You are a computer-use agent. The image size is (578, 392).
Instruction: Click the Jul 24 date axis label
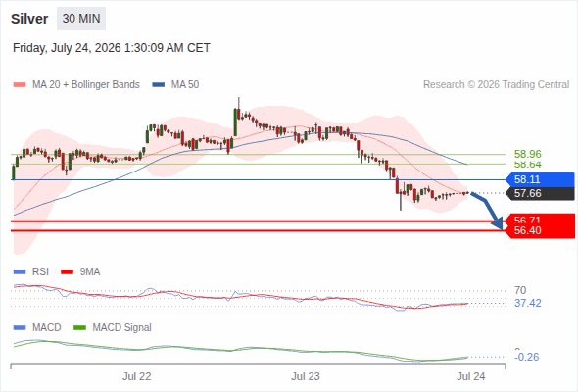pos(471,376)
